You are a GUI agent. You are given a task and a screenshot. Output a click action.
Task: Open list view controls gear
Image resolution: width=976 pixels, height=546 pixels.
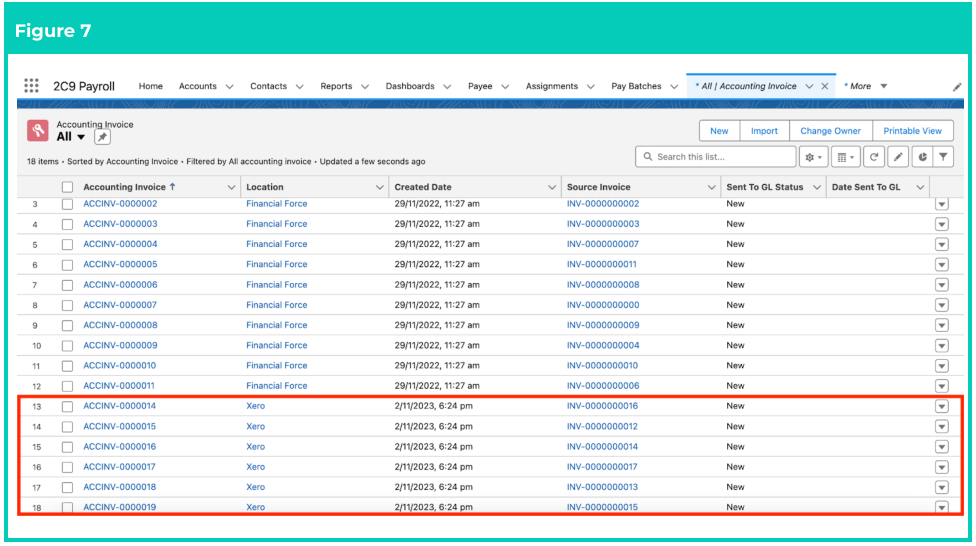(x=814, y=157)
